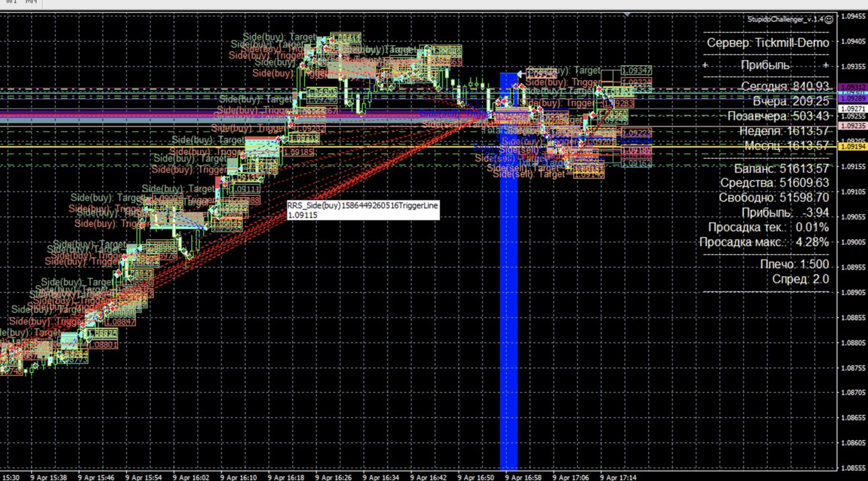Viewport: 868px width, 481px height.
Task: Click the left plus sign beside Прибыль
Action: [x=705, y=65]
